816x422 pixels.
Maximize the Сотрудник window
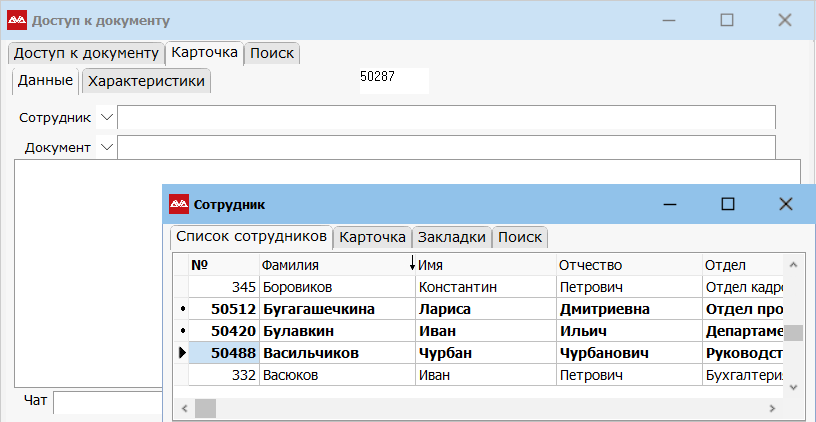728,204
